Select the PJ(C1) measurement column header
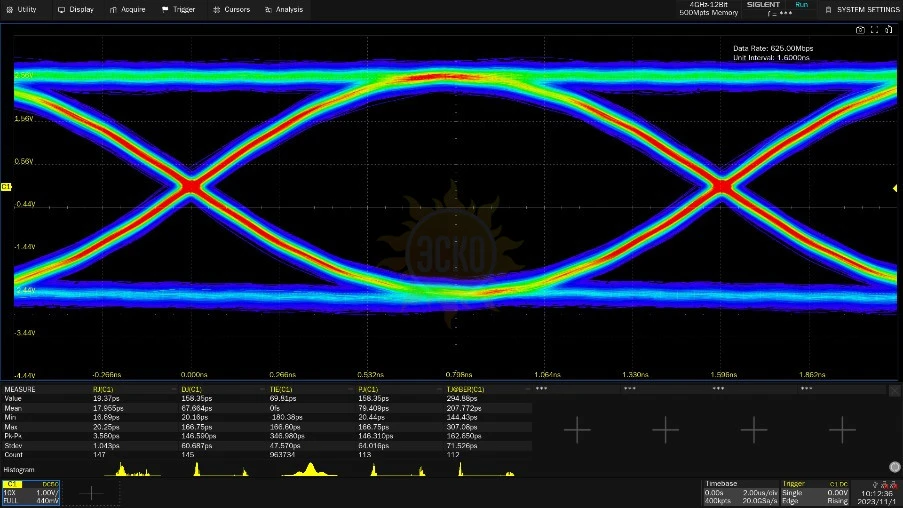Viewport: 903px width, 508px height. click(x=368, y=389)
